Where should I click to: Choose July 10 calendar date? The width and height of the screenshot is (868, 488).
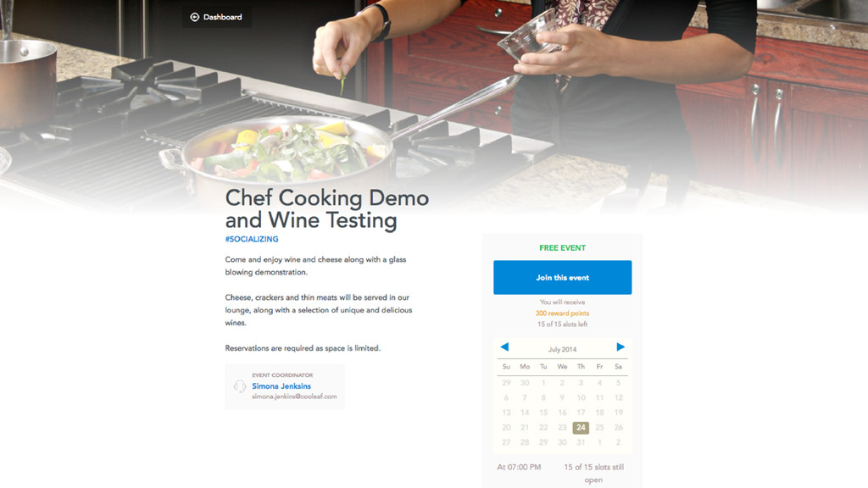pyautogui.click(x=581, y=398)
